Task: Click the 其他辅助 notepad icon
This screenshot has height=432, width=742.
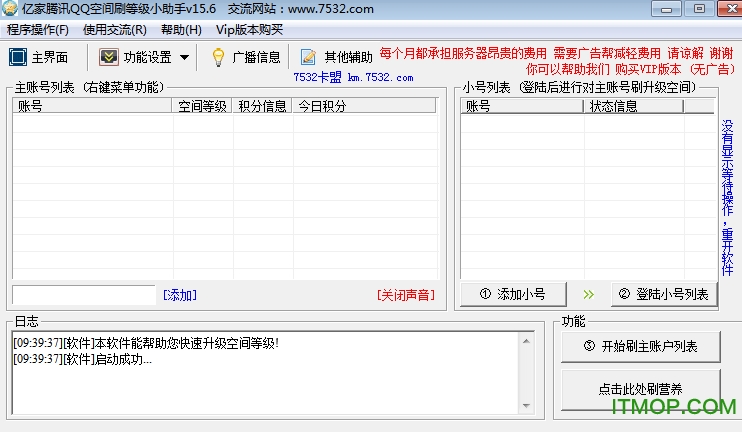Action: tap(308, 57)
